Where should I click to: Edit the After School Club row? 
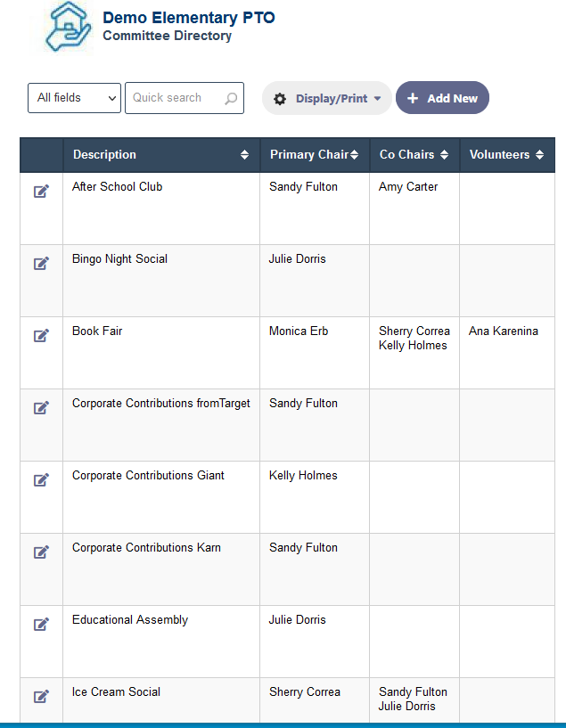coord(41,192)
